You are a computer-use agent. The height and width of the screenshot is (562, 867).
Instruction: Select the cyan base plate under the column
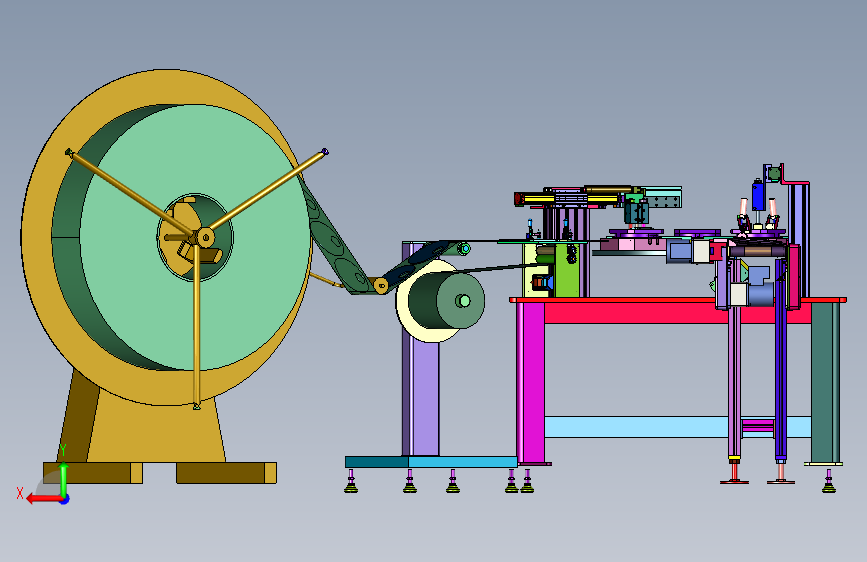point(431,462)
